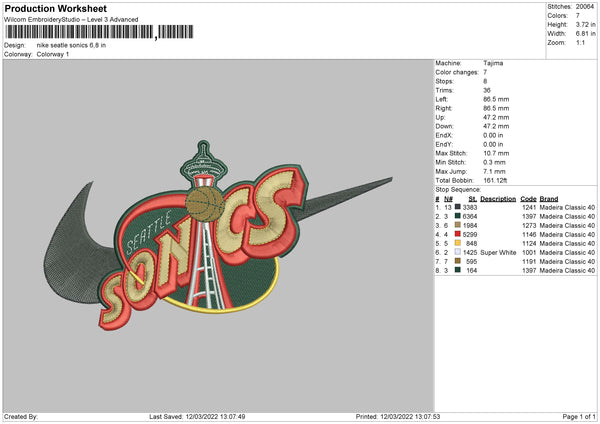
Task: Click the Max Jump value '7.1 mm'
Action: [x=494, y=171]
